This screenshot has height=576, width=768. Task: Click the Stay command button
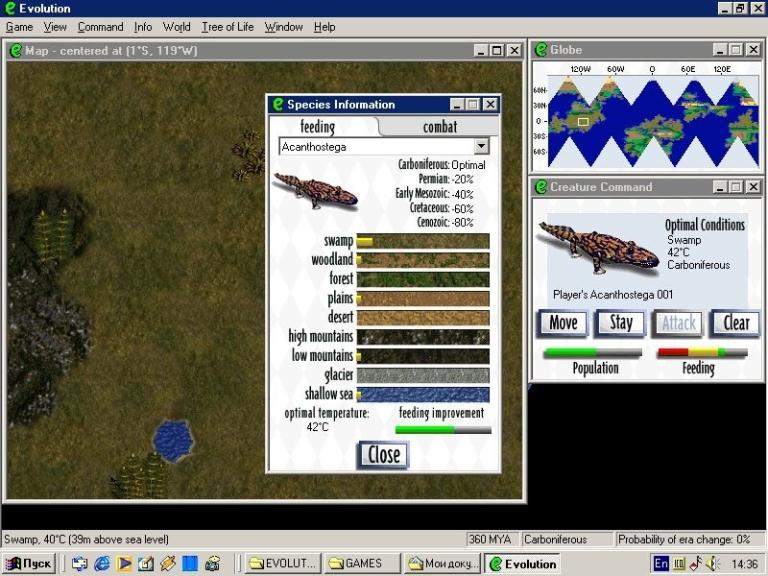click(x=620, y=323)
